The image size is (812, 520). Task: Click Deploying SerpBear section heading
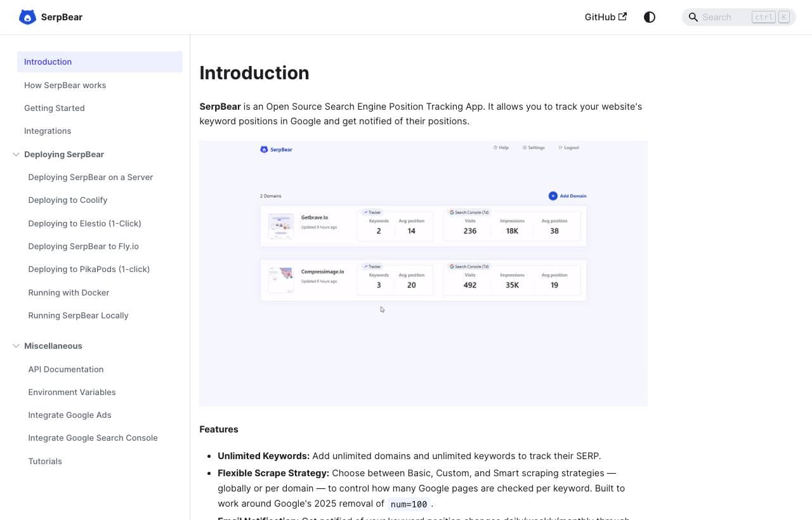click(64, 154)
